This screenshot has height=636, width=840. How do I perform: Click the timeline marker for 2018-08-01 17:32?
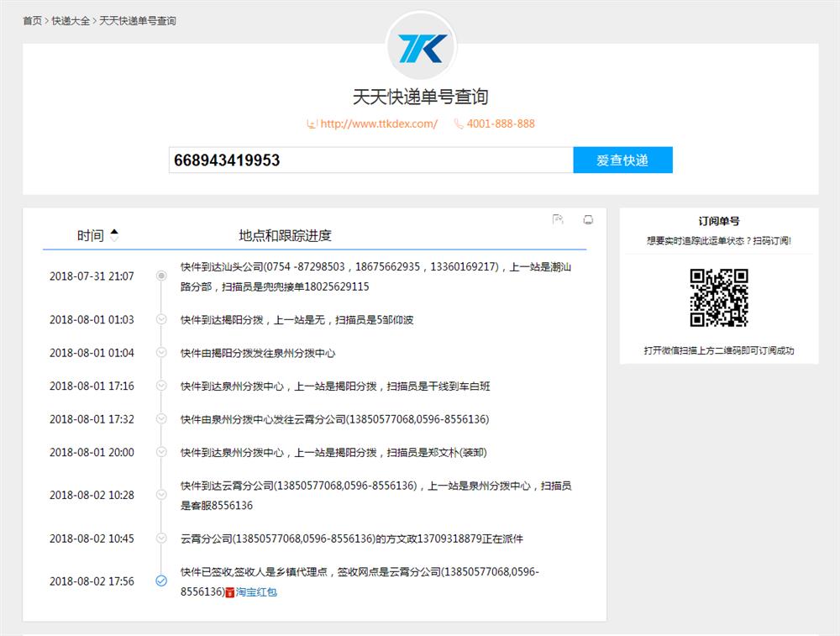(x=161, y=419)
